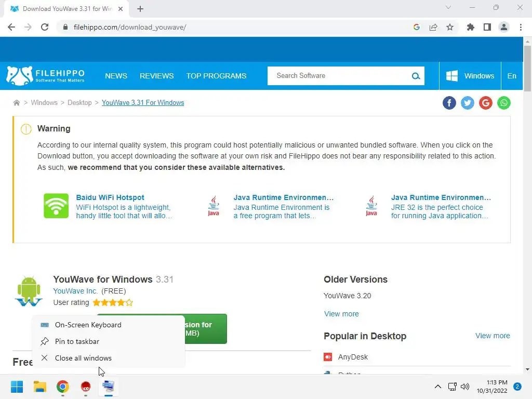
Task: Open a new browser tab
Action: (140, 9)
